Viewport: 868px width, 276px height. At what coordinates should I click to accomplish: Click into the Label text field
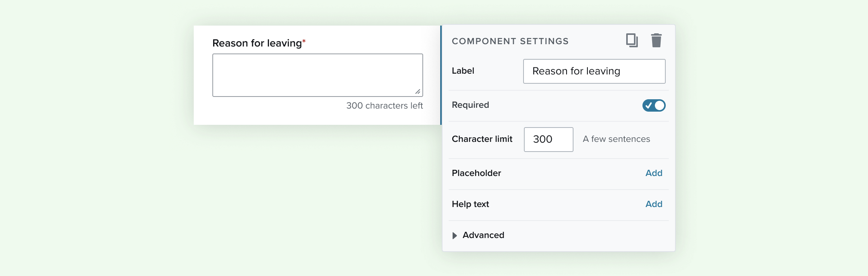tap(594, 71)
